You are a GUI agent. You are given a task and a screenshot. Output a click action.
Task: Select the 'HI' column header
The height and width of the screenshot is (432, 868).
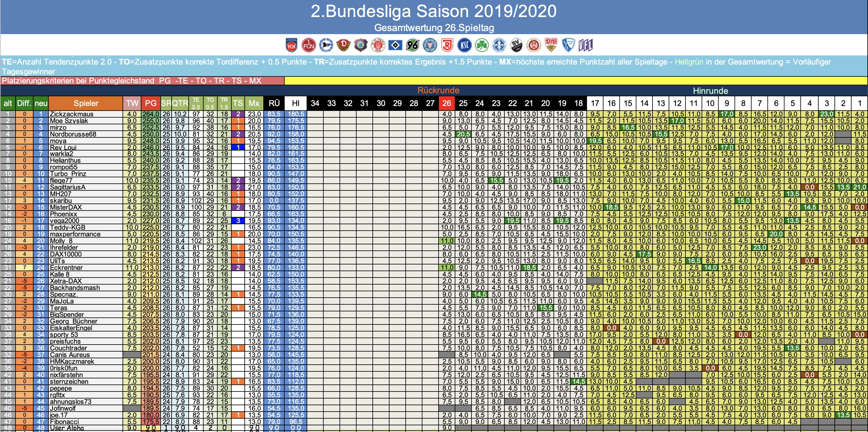(x=296, y=103)
